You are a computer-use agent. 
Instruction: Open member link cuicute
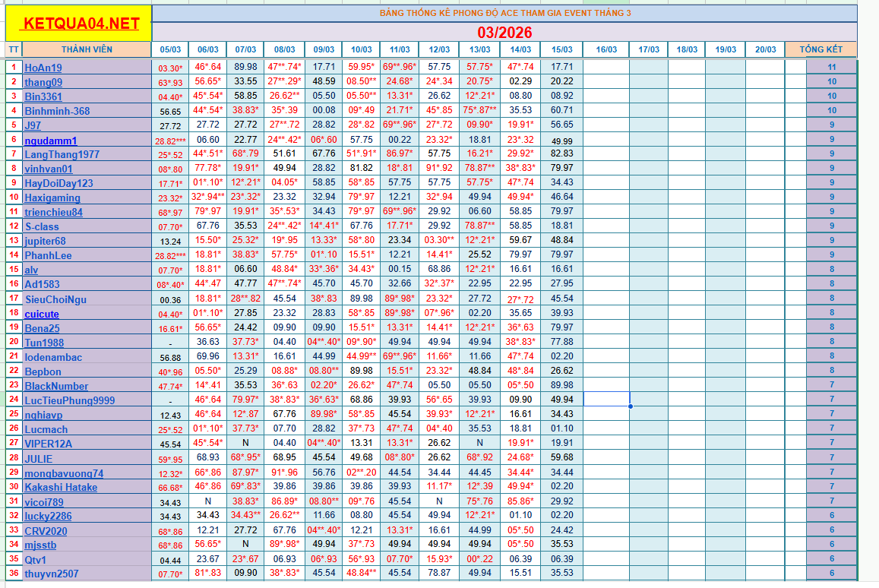(x=42, y=314)
